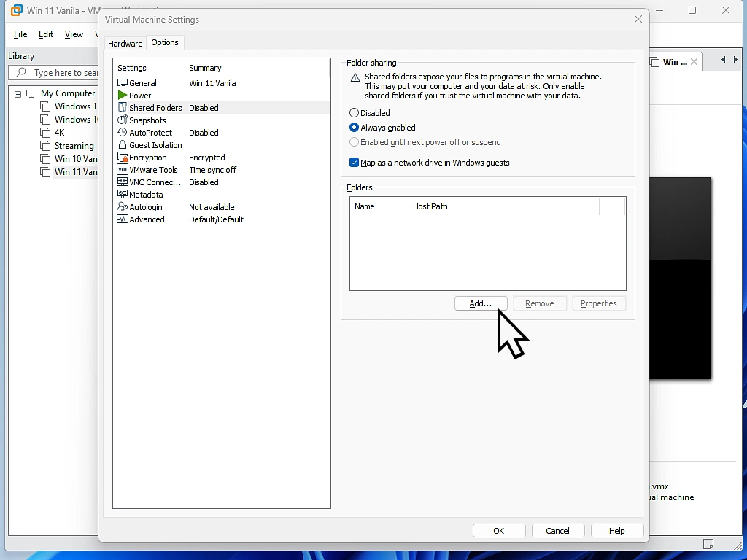
Task: Click the left tab scroll arrow in main window
Action: pyautogui.click(x=723, y=60)
